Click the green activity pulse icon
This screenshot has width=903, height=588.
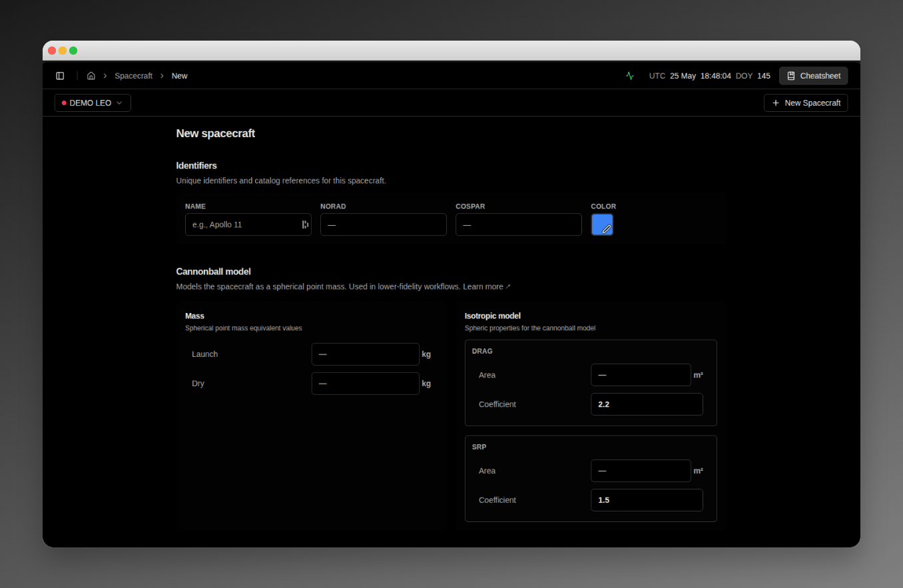point(630,76)
